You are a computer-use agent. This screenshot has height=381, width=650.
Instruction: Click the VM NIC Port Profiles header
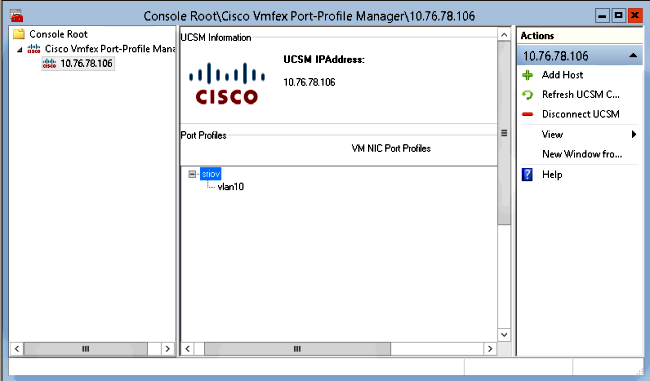pyautogui.click(x=391, y=148)
